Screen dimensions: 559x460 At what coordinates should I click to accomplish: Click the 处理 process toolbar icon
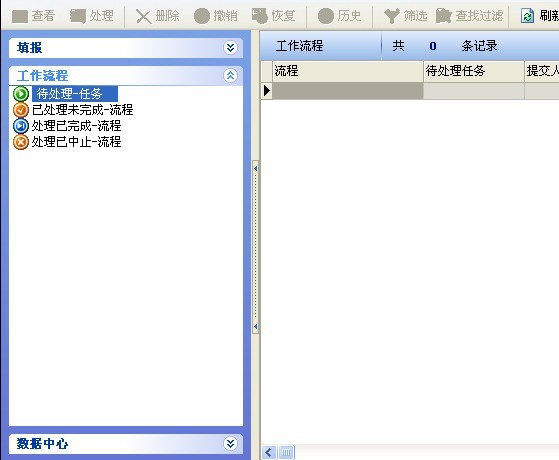pyautogui.click(x=78, y=16)
